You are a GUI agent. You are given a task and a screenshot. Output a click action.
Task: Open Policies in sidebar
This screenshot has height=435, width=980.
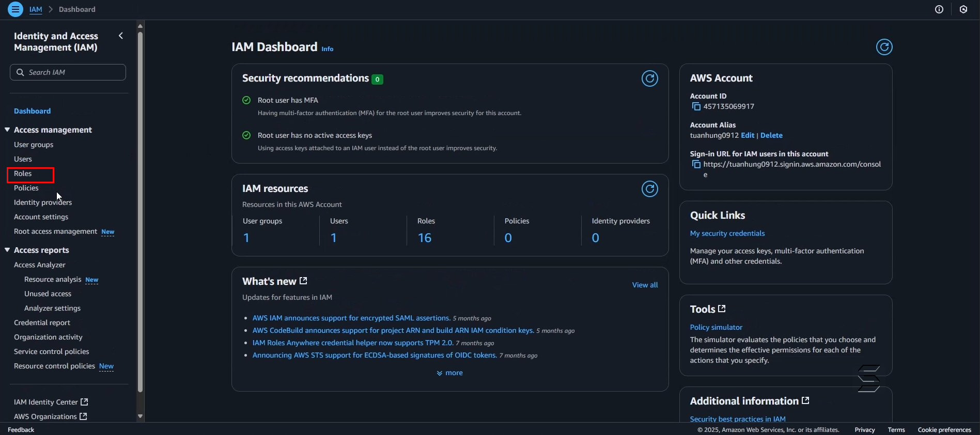[26, 188]
